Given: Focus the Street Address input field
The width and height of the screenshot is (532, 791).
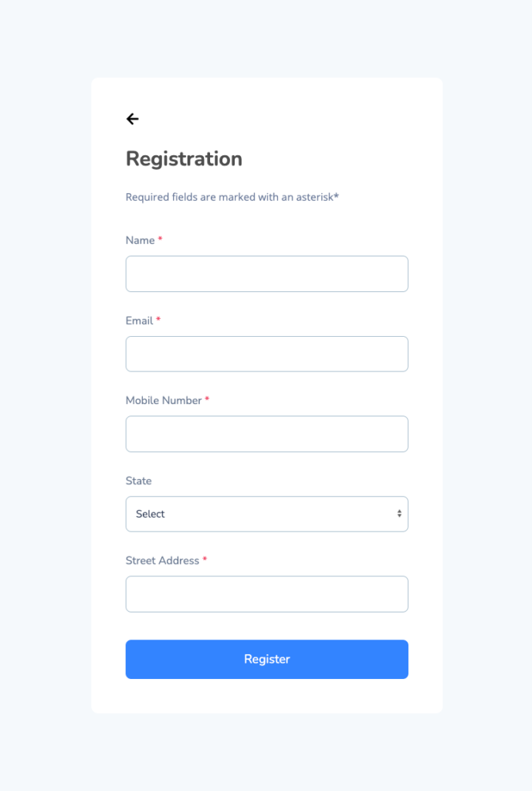Looking at the screenshot, I should pos(266,594).
